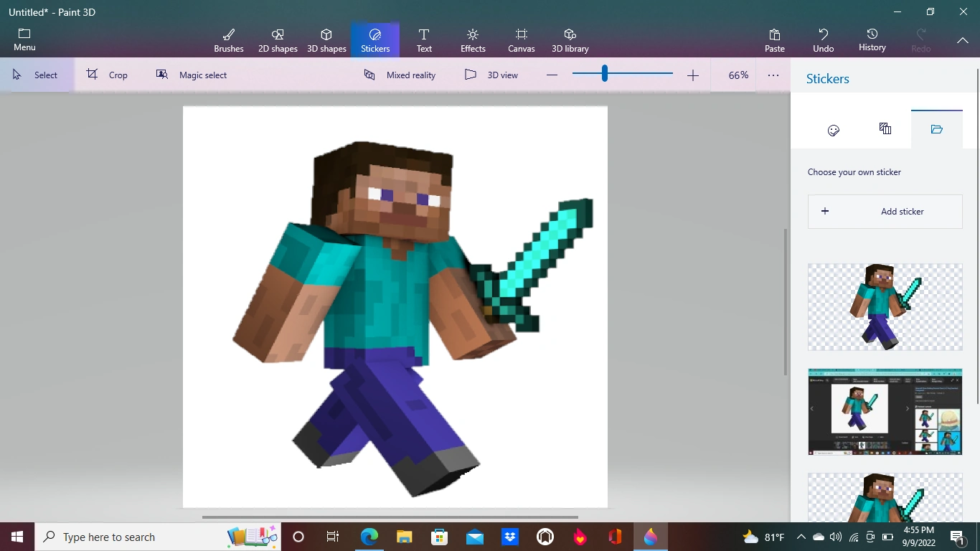The image size is (980, 551).
Task: Toggle Mixed reality mode
Action: [x=400, y=74]
